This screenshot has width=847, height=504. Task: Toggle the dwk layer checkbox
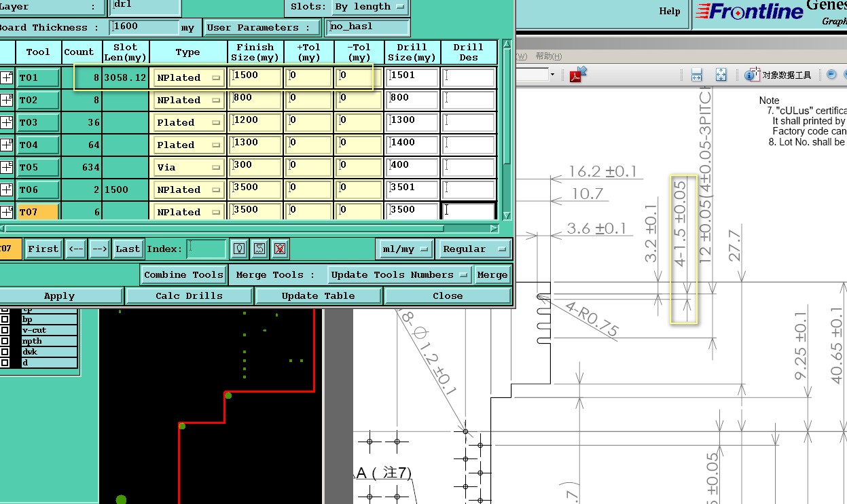click(x=5, y=352)
